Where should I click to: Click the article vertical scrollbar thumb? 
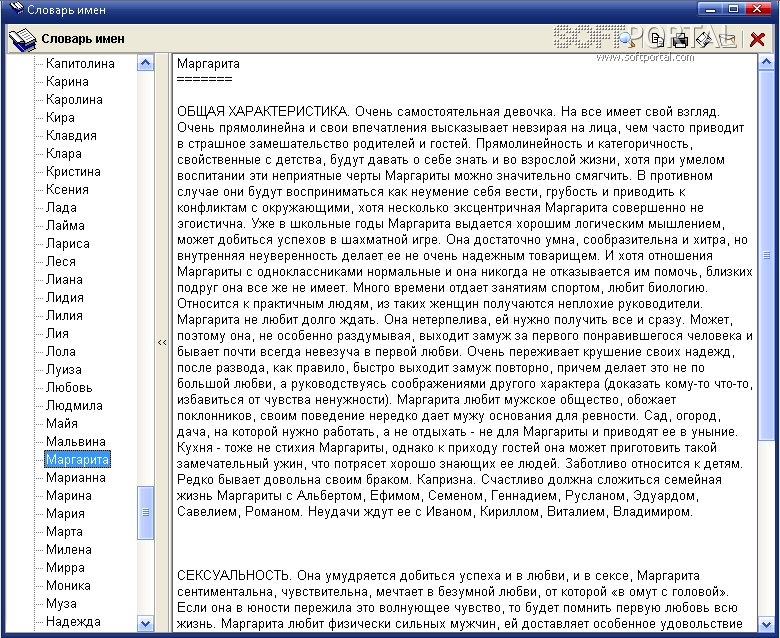coord(767,255)
